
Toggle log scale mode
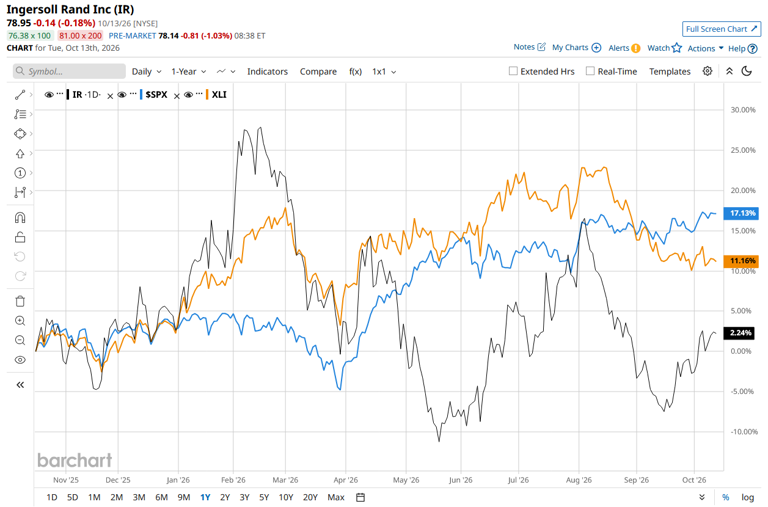[x=747, y=497]
